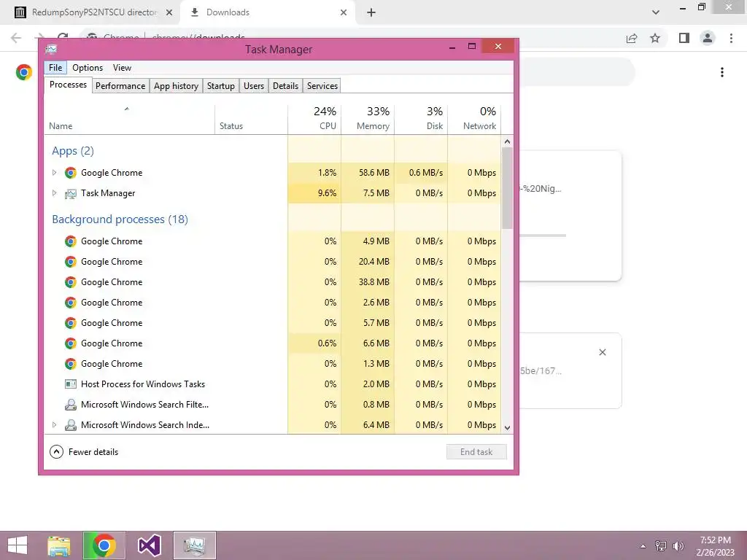Click the Apps (2) group header
The width and height of the screenshot is (747, 560).
pos(73,151)
